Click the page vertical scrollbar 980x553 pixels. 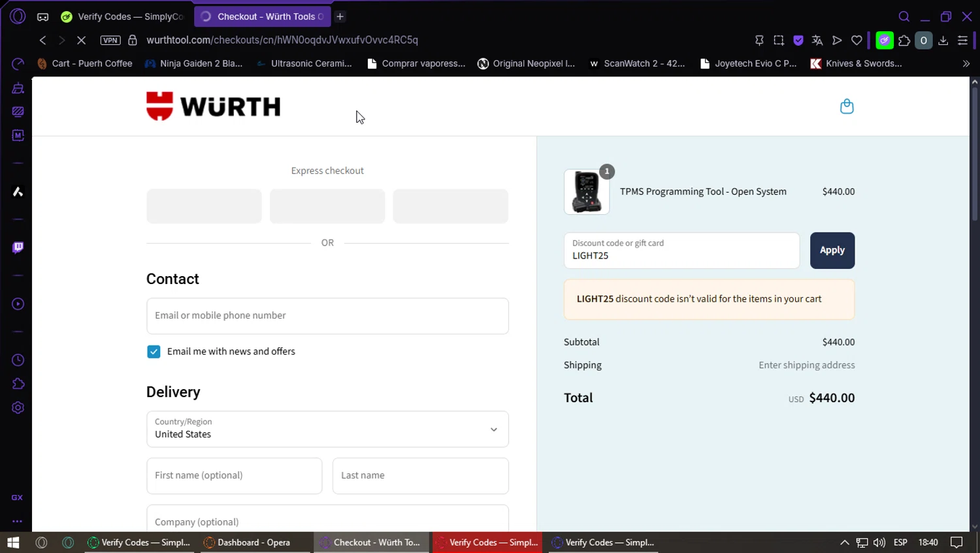975,153
